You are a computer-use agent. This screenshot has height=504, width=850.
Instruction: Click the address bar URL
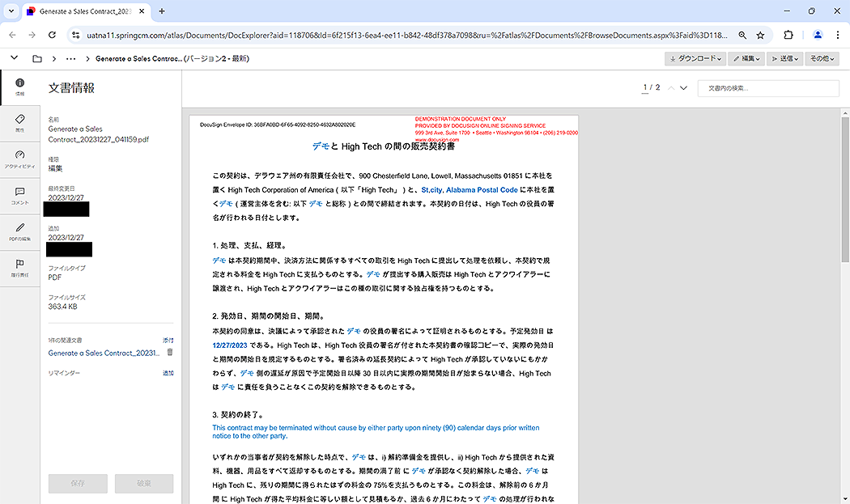point(407,36)
